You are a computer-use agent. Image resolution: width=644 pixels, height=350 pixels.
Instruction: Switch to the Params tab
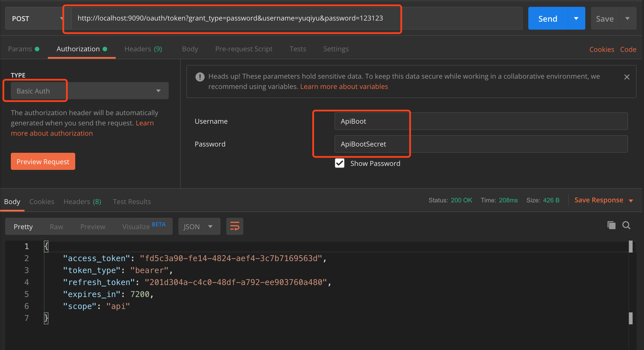point(24,49)
